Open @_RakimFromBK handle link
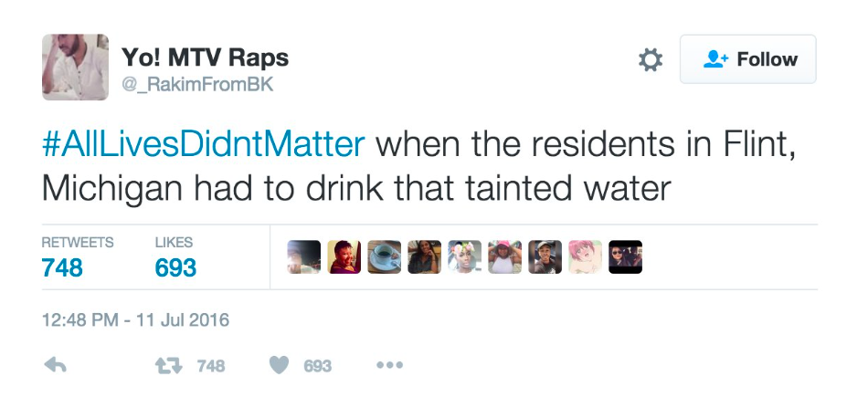The height and width of the screenshot is (418, 868). [x=197, y=85]
